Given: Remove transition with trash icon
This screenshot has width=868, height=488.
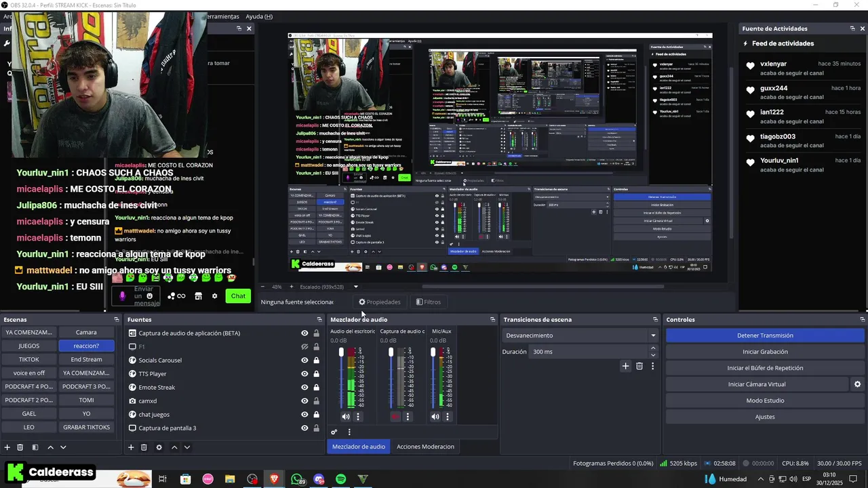Looking at the screenshot, I should 639,366.
